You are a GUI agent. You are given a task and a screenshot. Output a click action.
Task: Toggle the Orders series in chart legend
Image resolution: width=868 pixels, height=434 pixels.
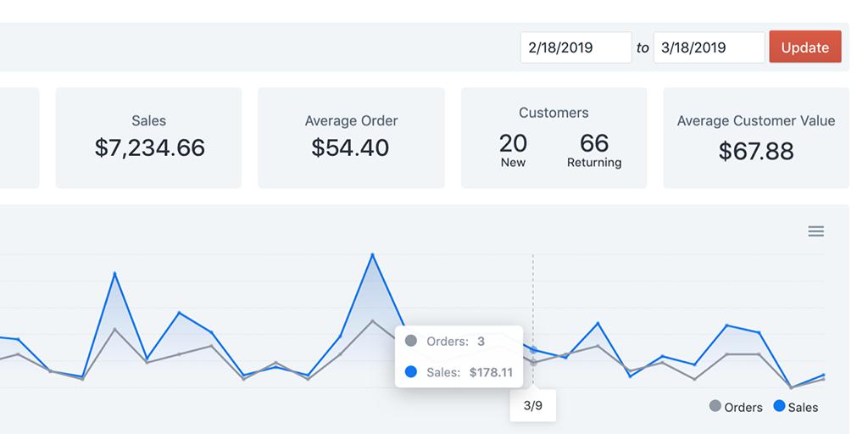click(735, 407)
